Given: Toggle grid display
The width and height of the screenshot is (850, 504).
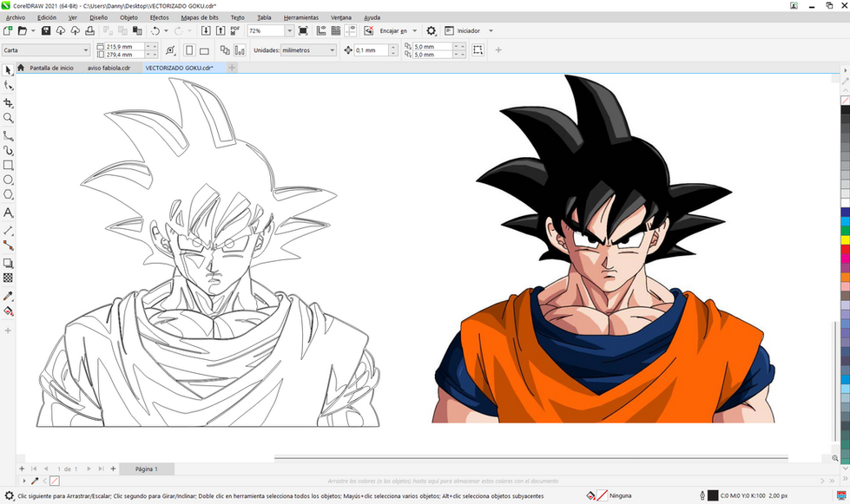Looking at the screenshot, I should click(336, 31).
